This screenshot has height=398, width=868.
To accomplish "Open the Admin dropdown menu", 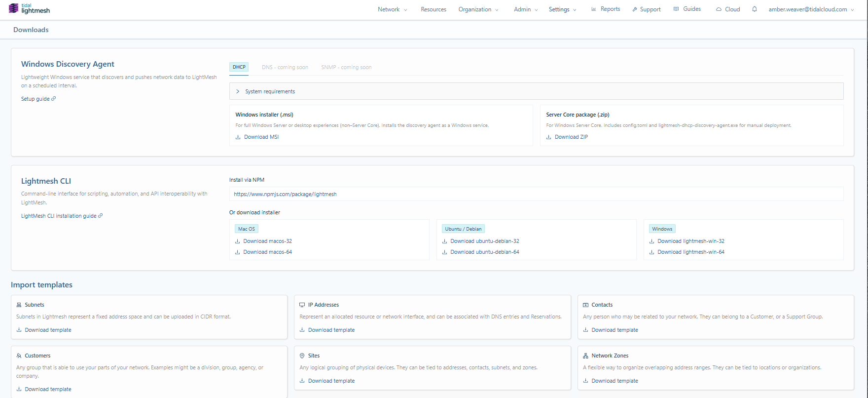I will coord(526,9).
